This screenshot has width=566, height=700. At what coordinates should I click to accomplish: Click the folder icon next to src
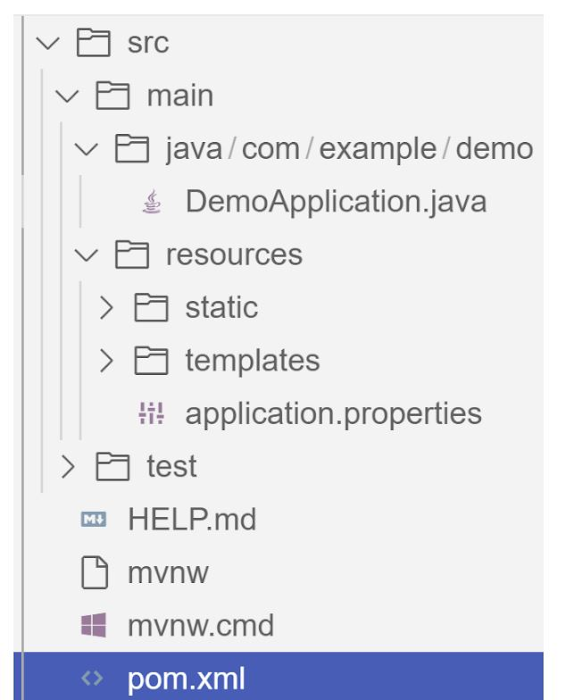[x=93, y=43]
